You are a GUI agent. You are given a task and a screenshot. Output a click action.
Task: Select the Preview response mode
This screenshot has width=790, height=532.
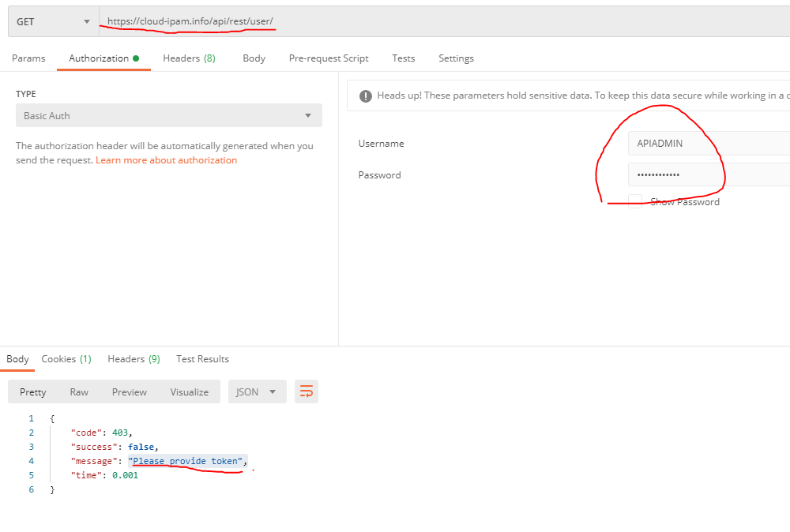click(129, 392)
